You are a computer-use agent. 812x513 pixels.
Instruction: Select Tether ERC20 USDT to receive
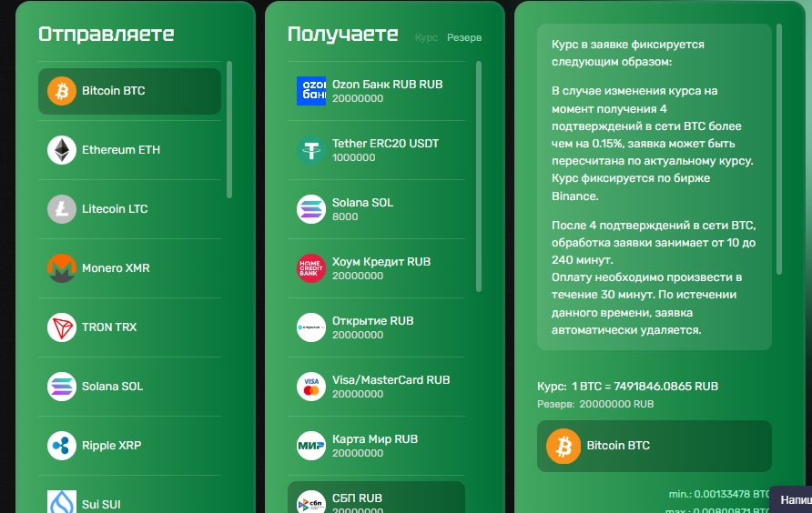[x=377, y=150]
